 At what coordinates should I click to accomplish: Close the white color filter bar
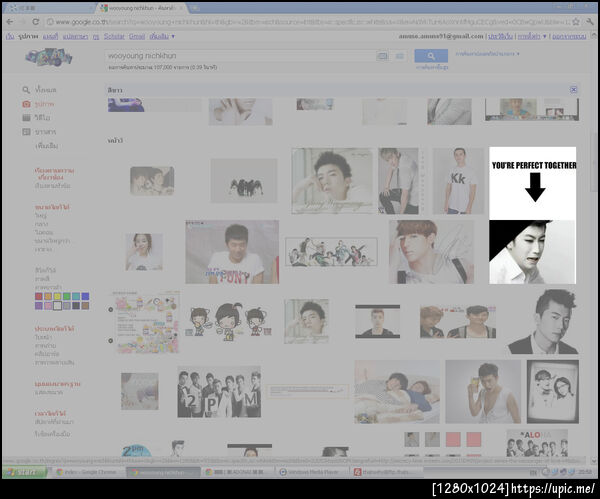click(x=573, y=90)
